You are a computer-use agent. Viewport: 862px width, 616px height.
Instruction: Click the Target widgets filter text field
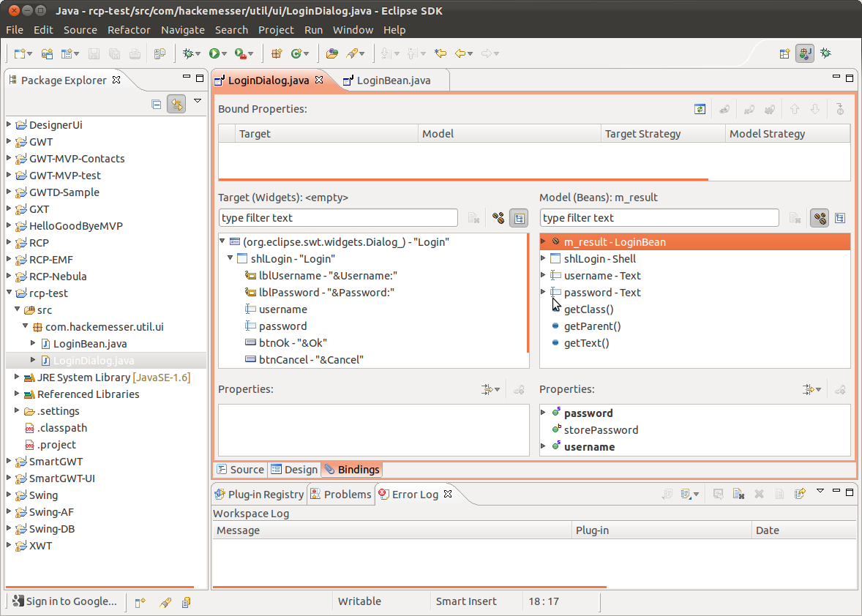[x=338, y=217]
